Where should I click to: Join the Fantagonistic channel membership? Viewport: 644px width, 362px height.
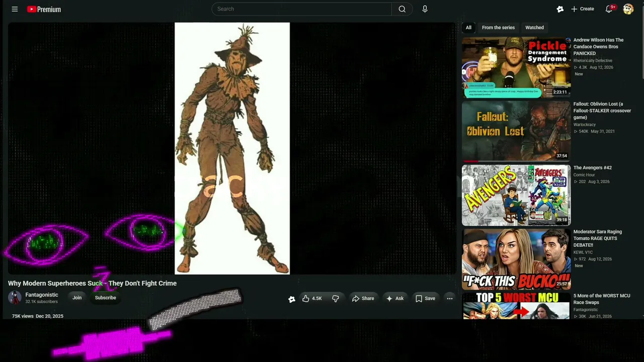(77, 298)
